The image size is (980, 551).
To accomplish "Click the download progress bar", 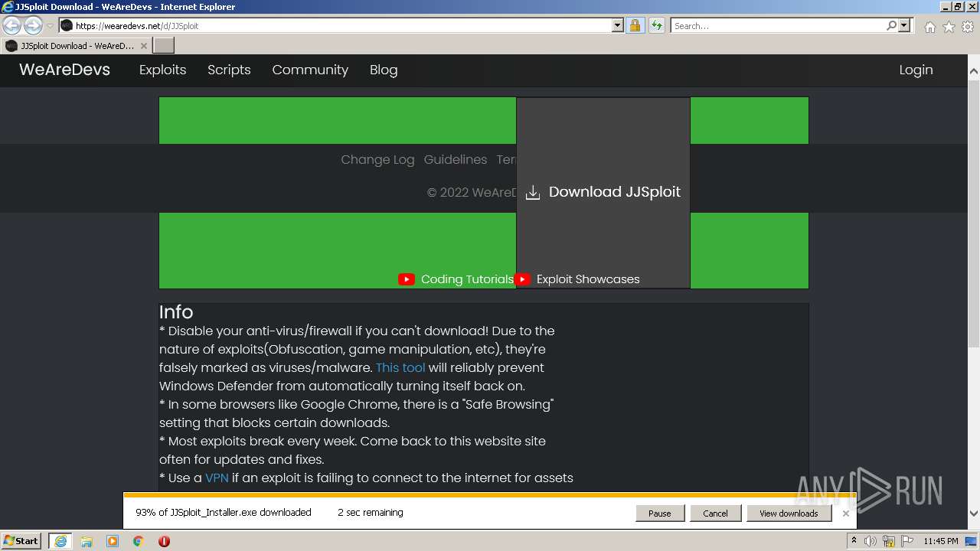I will click(489, 495).
